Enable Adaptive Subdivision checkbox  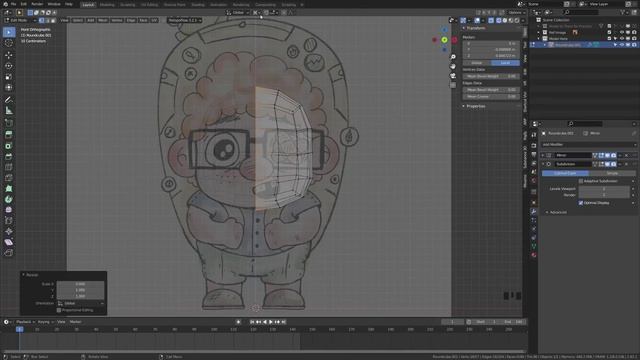pos(581,181)
